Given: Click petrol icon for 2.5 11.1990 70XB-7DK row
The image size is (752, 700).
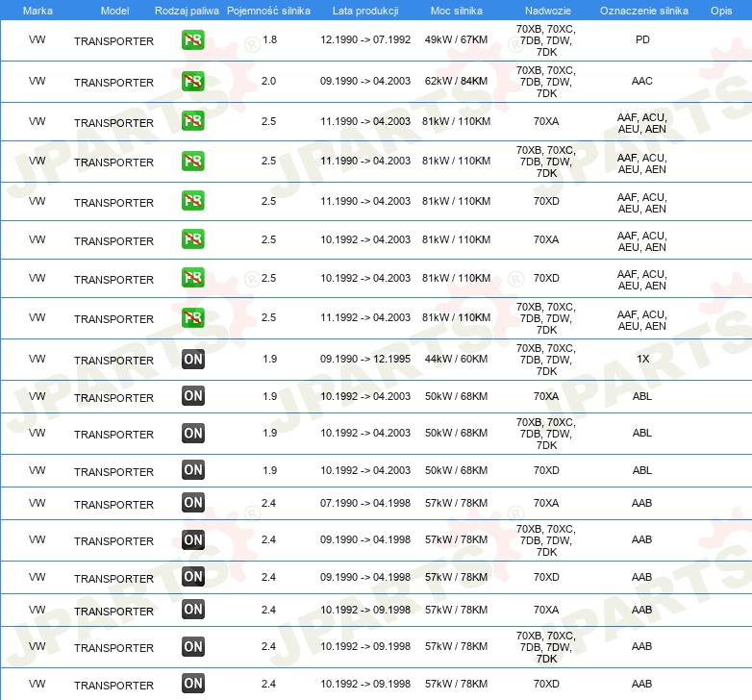Looking at the screenshot, I should tap(192, 161).
